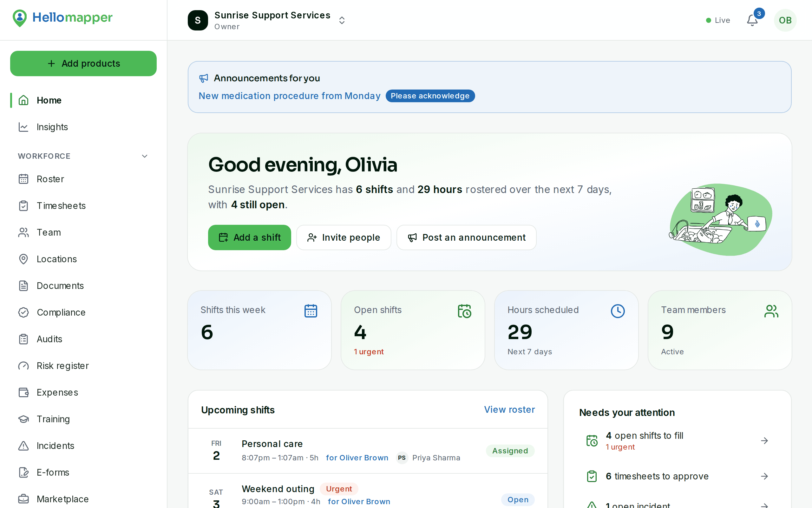Select Team in the sidebar
This screenshot has width=812, height=508.
pyautogui.click(x=83, y=232)
